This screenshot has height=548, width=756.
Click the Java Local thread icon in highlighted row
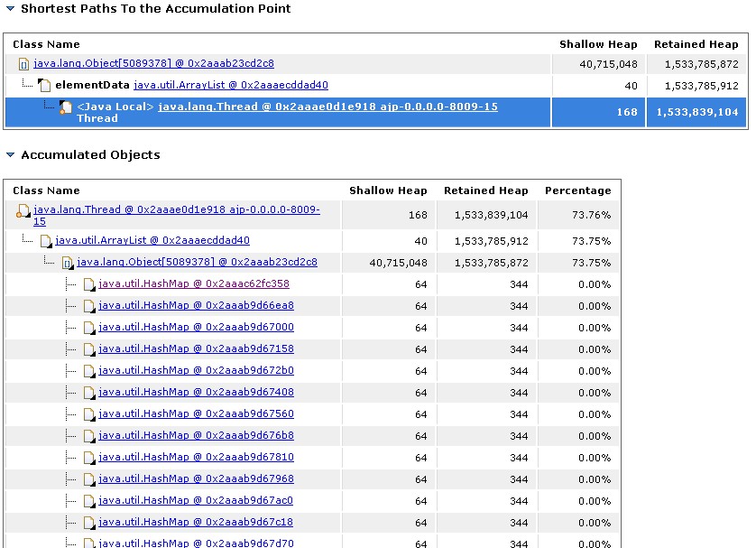tap(66, 107)
